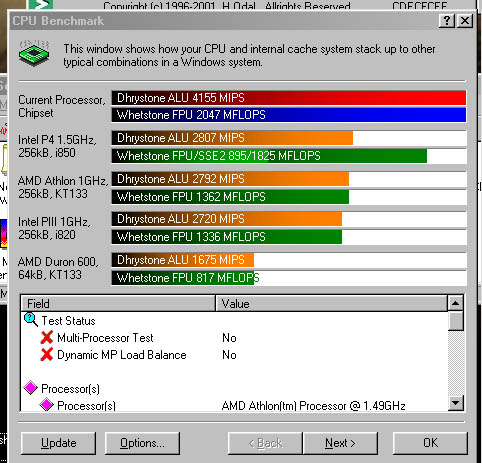Click red X icon beside Multi-Processor Test

(47, 337)
